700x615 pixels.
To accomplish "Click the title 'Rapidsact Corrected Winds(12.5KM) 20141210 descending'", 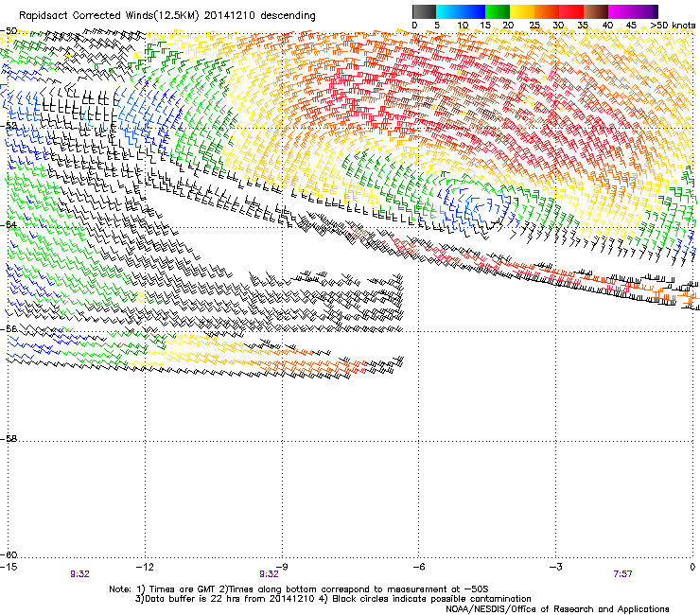I will click(167, 16).
